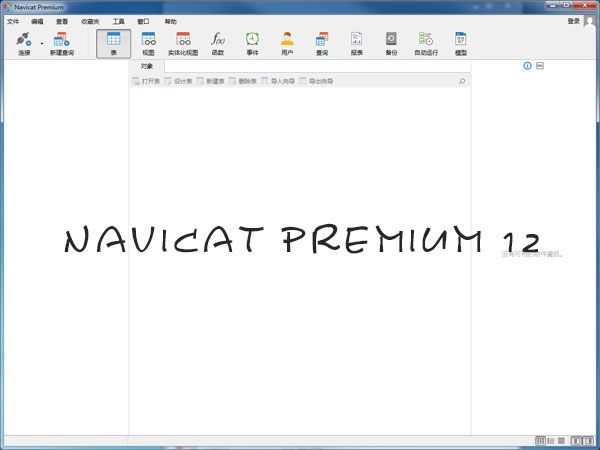Select the 视图 (View) toolbar icon

(148, 39)
